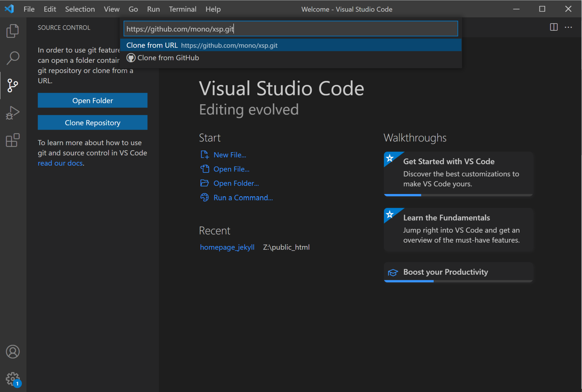Click the Run a Command link

click(x=243, y=198)
